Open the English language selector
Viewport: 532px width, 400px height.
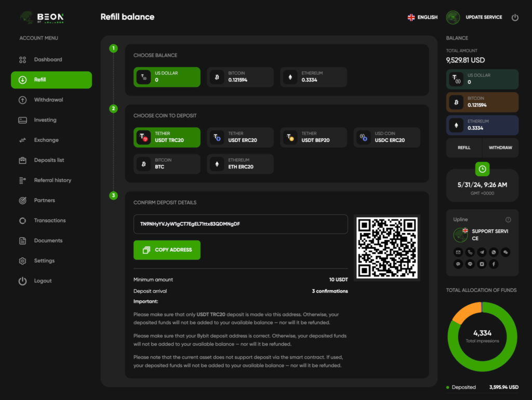coord(422,17)
